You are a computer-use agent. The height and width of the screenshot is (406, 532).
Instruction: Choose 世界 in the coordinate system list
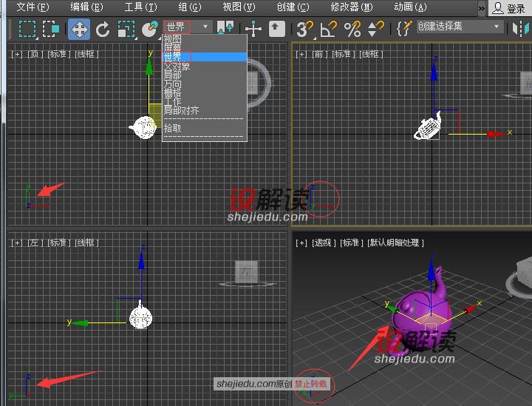pyautogui.click(x=205, y=57)
